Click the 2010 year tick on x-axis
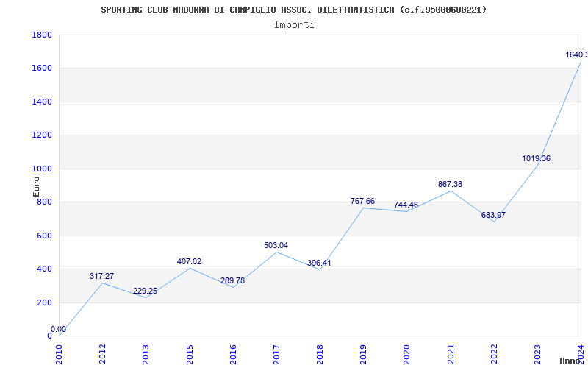Image resolution: width=588 pixels, height=368 pixels. point(60,351)
